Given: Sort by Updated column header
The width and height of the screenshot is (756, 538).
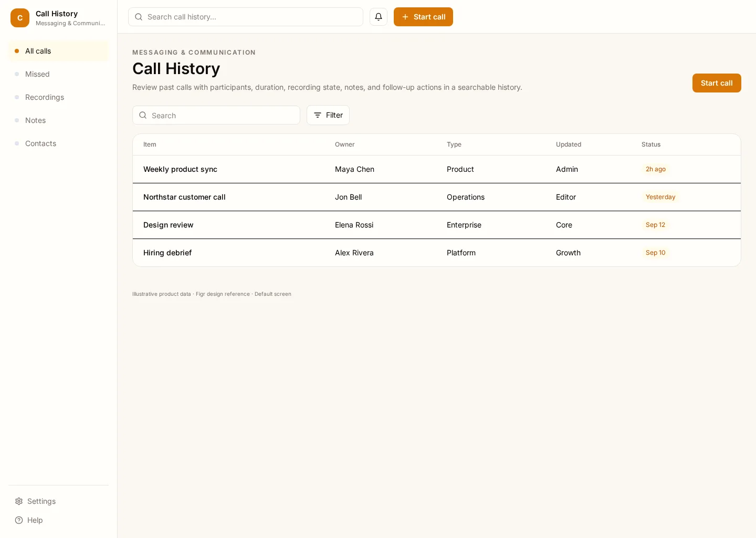Looking at the screenshot, I should [x=569, y=144].
